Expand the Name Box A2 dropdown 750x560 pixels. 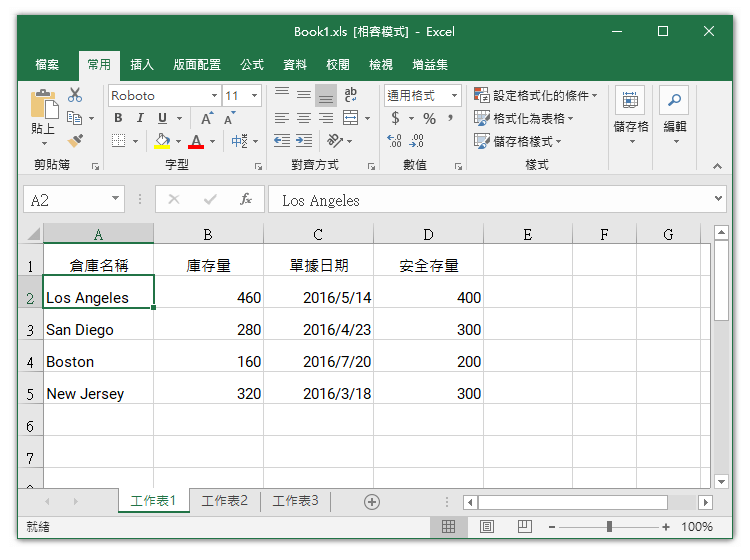[x=115, y=198]
